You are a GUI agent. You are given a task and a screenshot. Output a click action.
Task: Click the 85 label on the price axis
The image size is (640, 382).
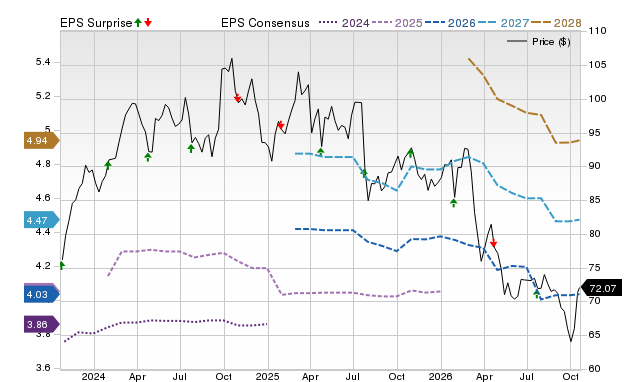click(594, 200)
